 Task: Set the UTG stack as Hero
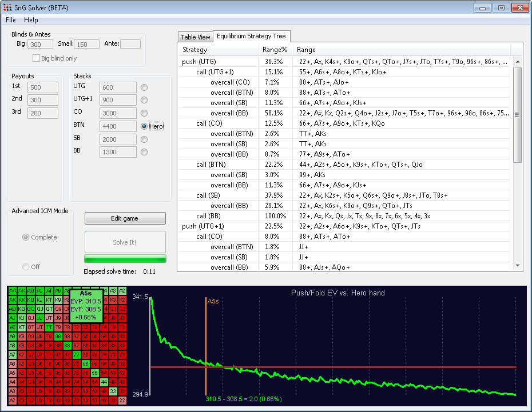144,87
